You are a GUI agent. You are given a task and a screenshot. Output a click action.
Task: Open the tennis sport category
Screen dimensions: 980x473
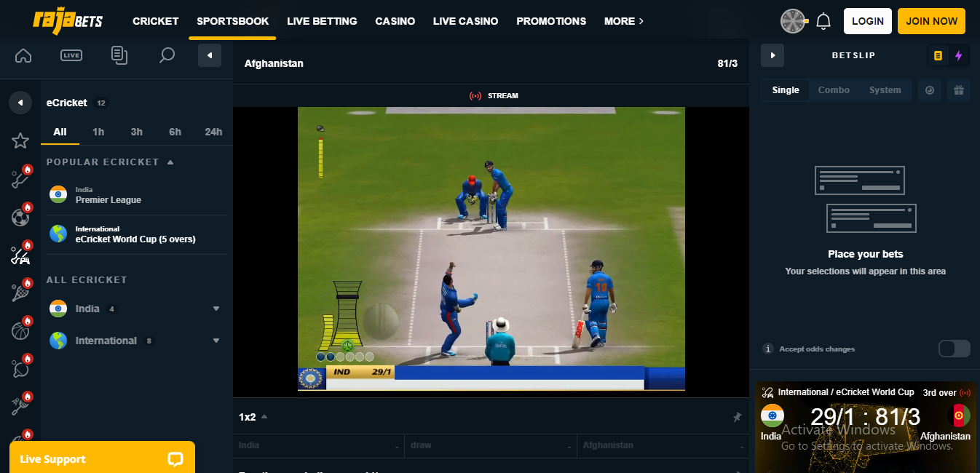20,292
